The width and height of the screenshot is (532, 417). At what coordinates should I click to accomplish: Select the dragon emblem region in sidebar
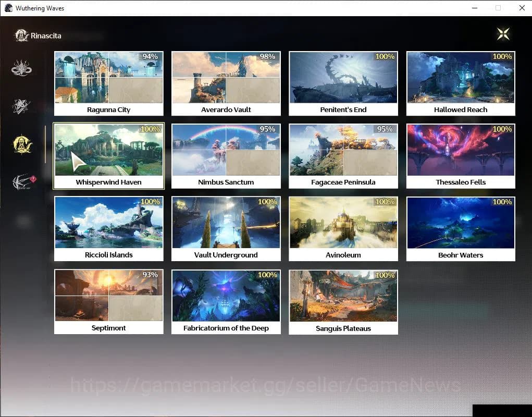(22, 69)
